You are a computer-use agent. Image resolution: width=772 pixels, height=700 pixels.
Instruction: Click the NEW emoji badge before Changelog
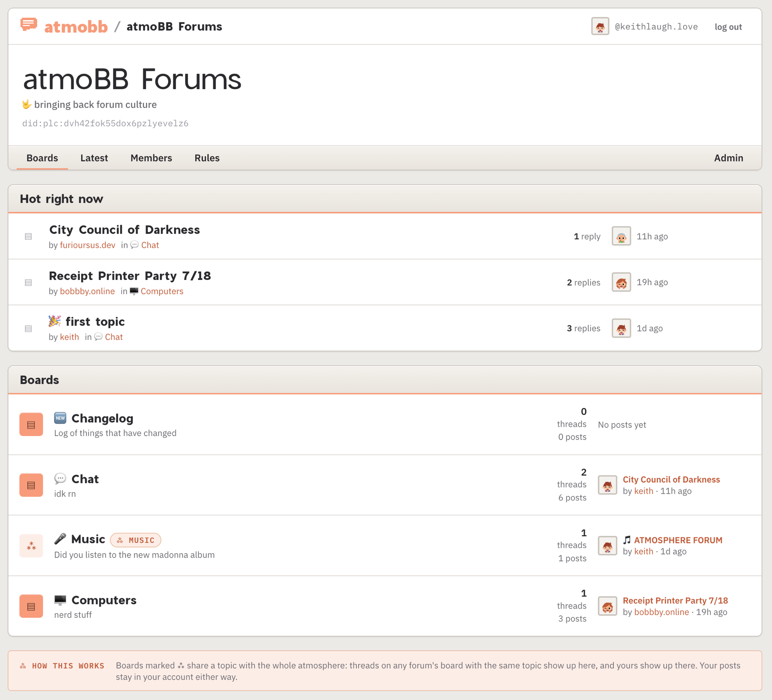pos(60,418)
